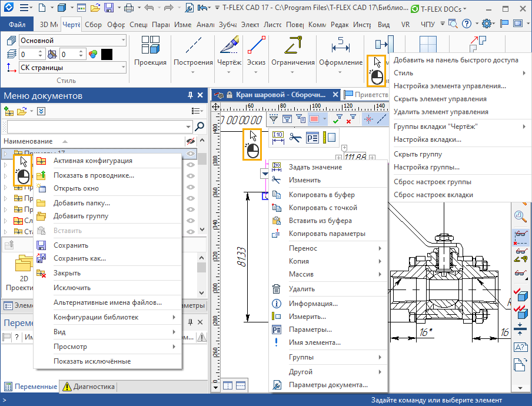Screen dimensions: 532x406
Task: Click the documents panel search input field
Action: click(x=97, y=126)
